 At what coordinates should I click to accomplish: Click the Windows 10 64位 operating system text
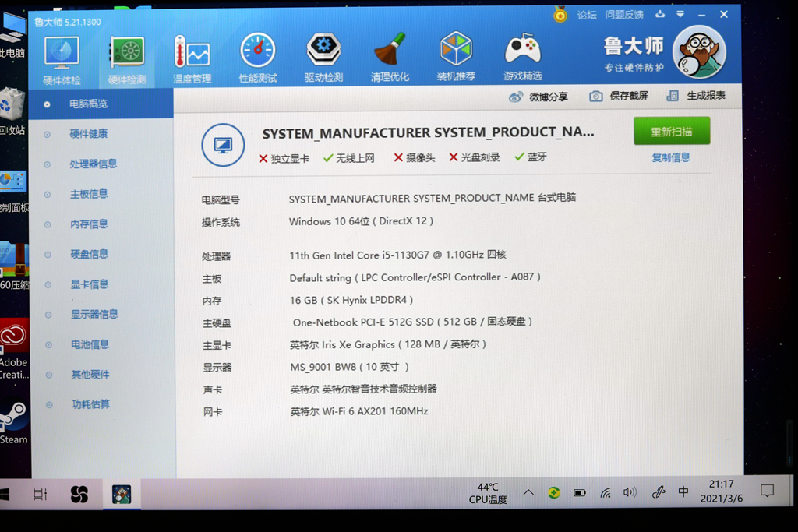coord(362,221)
